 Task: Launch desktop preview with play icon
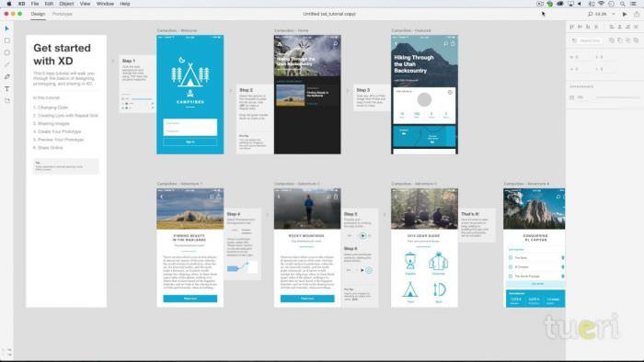625,14
